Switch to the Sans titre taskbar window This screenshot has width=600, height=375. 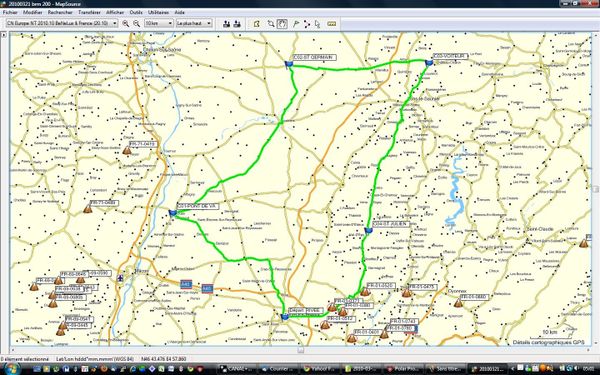(x=446, y=369)
